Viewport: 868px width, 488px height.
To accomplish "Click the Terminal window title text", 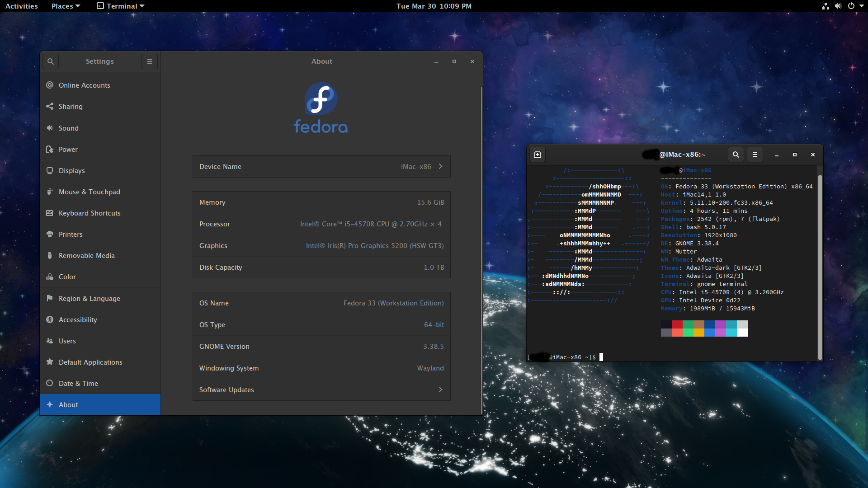I will (674, 155).
